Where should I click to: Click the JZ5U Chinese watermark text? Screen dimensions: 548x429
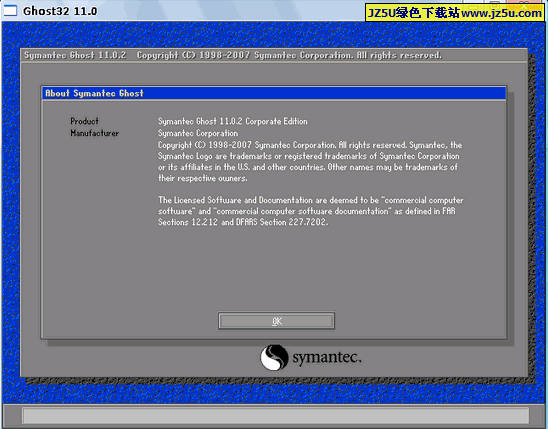tap(414, 13)
